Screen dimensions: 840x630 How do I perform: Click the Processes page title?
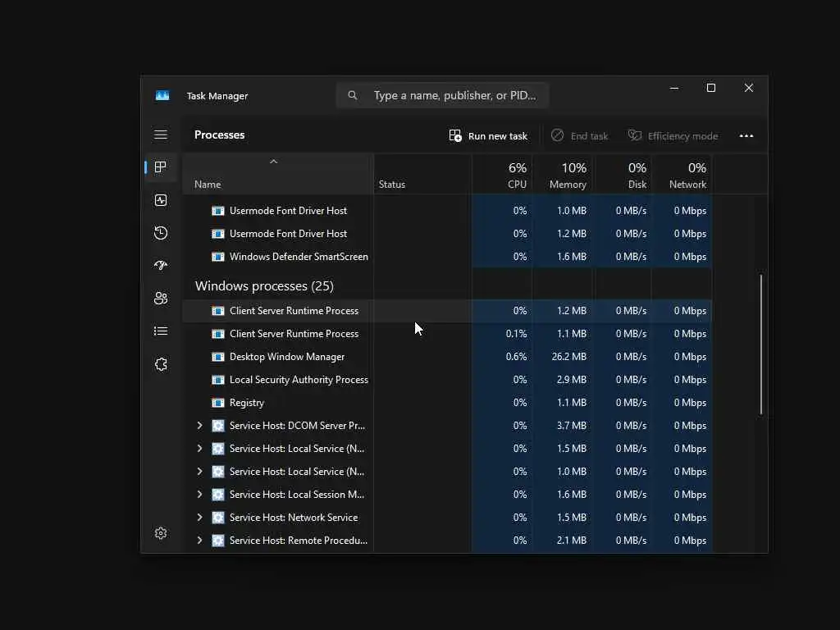click(x=219, y=135)
